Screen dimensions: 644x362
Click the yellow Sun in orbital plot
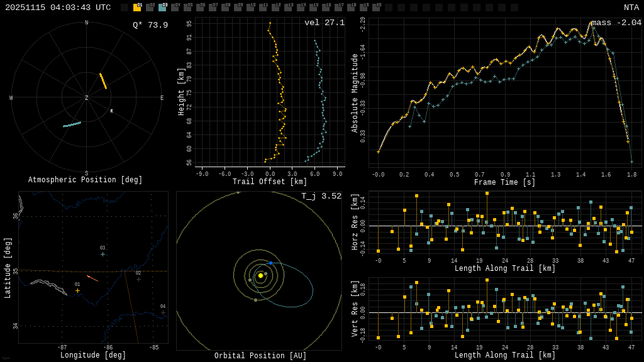260,275
